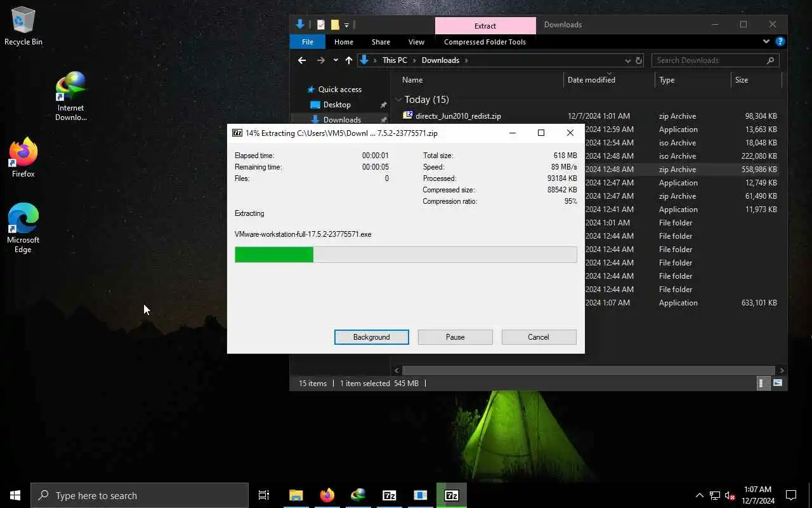This screenshot has width=812, height=508.
Task: Unpin Desktop using its pin icon in the sidebar
Action: [x=383, y=105]
